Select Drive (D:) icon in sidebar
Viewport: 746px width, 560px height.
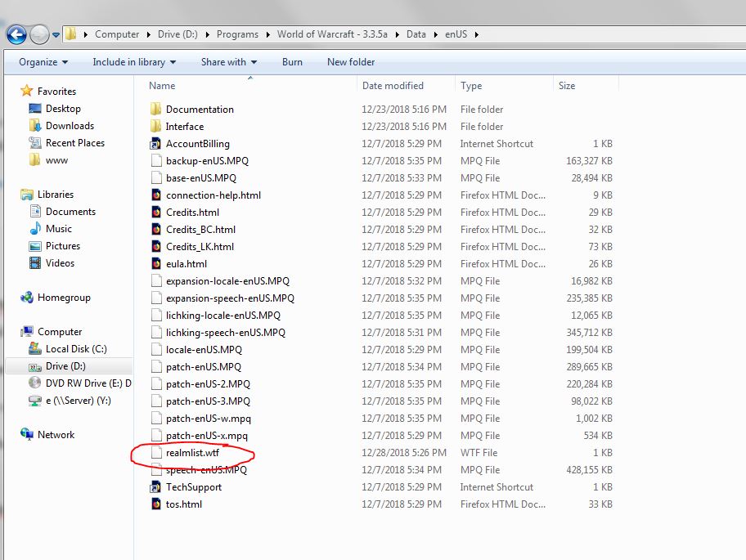(x=35, y=366)
